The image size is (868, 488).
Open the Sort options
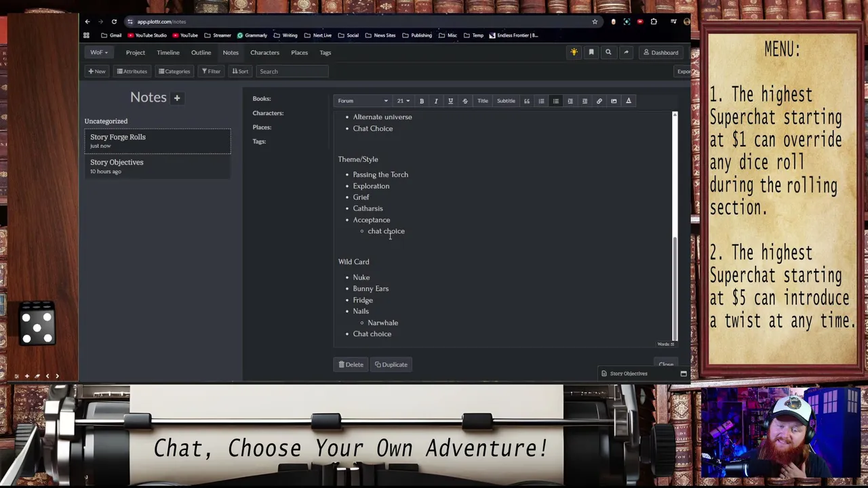pos(240,71)
